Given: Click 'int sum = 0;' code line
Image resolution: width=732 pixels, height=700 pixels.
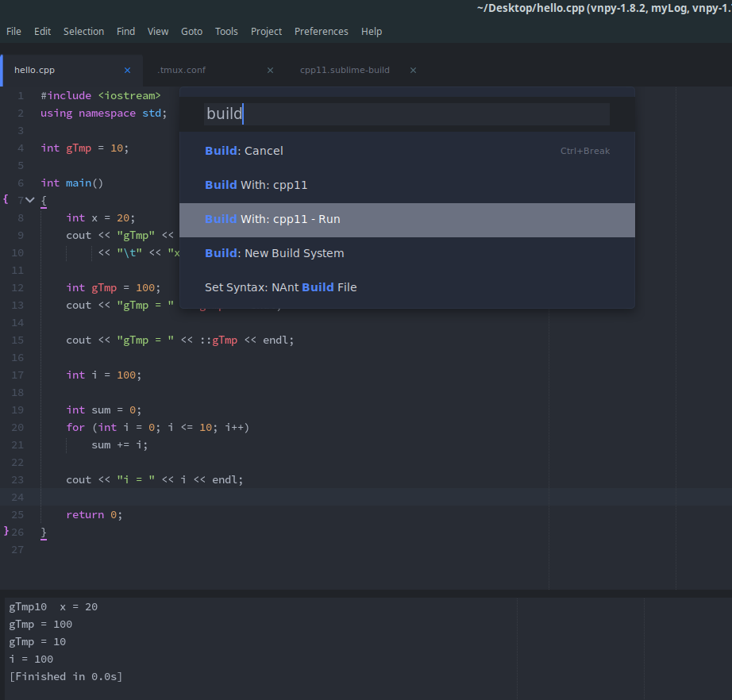Looking at the screenshot, I should coord(104,410).
